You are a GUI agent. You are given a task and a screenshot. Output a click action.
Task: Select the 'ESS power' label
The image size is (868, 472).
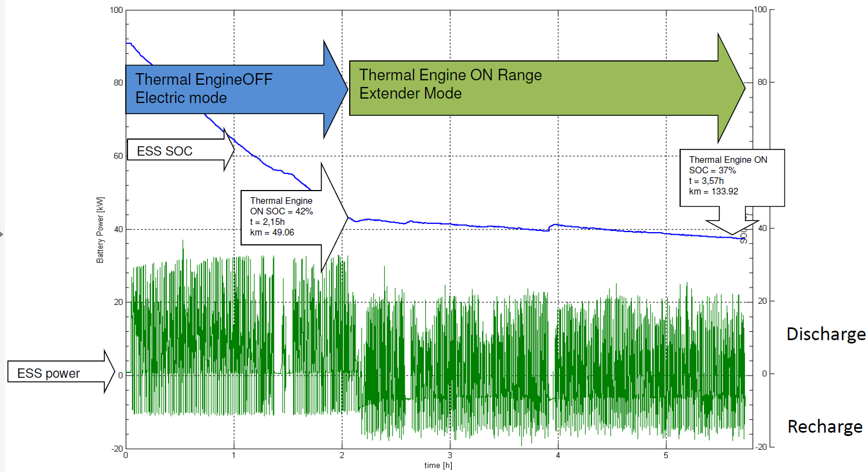point(48,373)
